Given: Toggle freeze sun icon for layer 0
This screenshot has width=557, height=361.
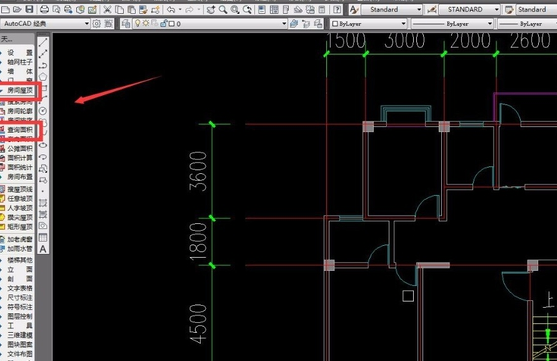Looking at the screenshot, I should coord(146,23).
